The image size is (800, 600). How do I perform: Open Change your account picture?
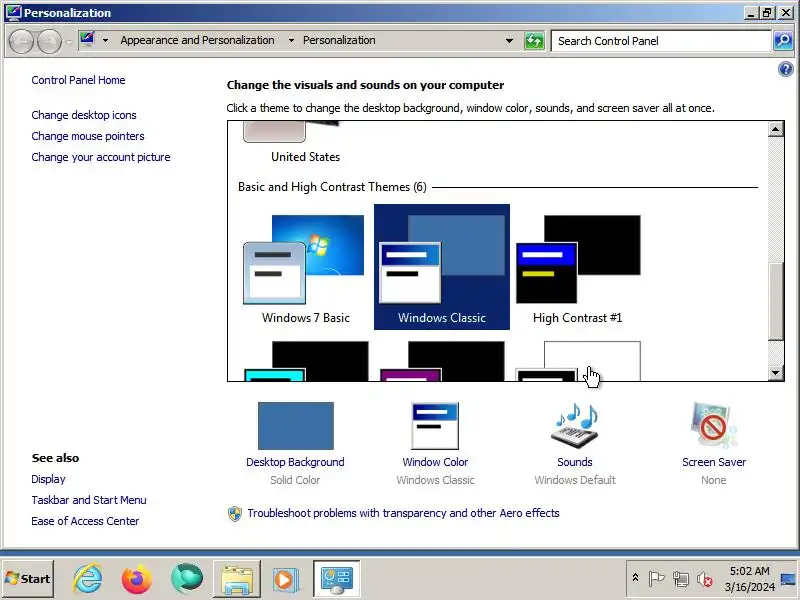101,157
